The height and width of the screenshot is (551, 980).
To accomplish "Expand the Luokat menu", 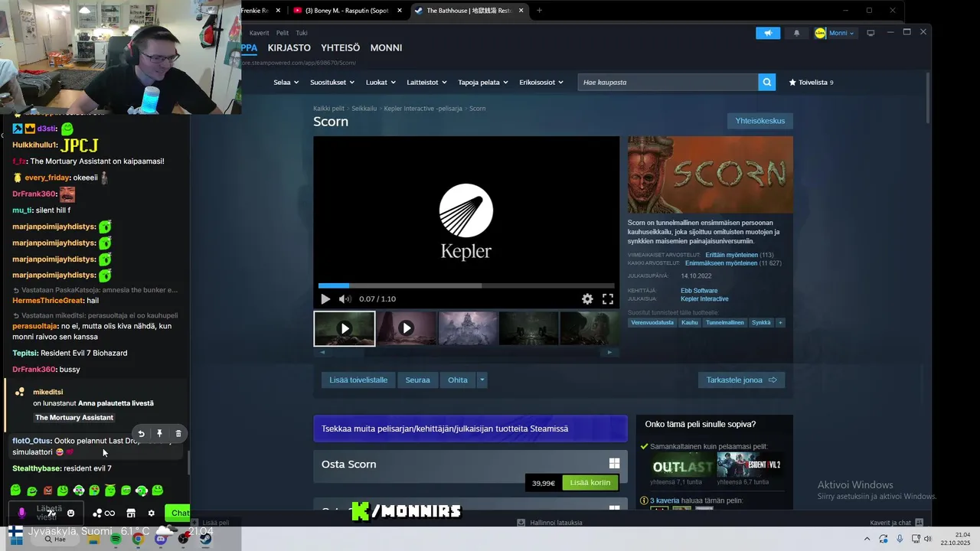I will [x=381, y=82].
